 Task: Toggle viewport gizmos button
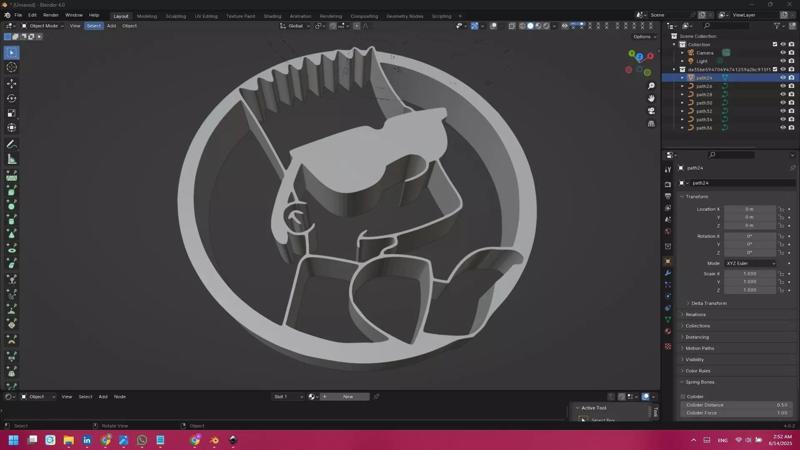(474, 26)
